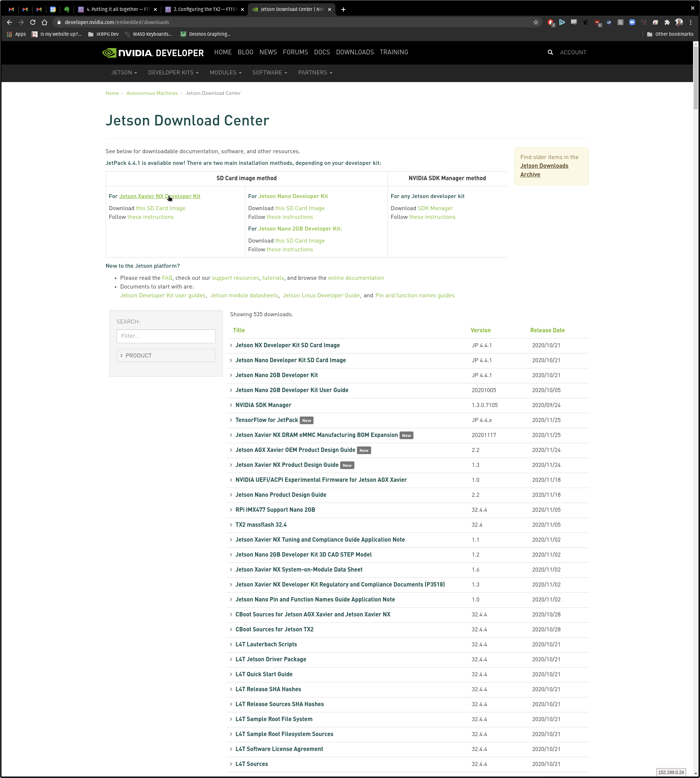Open the Chrome profile avatar
The height and width of the screenshot is (778, 700).
[x=679, y=22]
